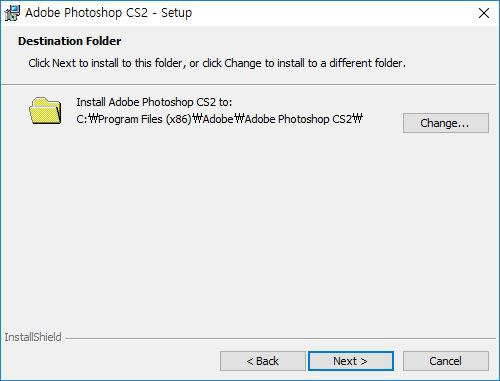The width and height of the screenshot is (500, 381).
Task: Click the separator line beside InstallShield
Action: [x=281, y=338]
